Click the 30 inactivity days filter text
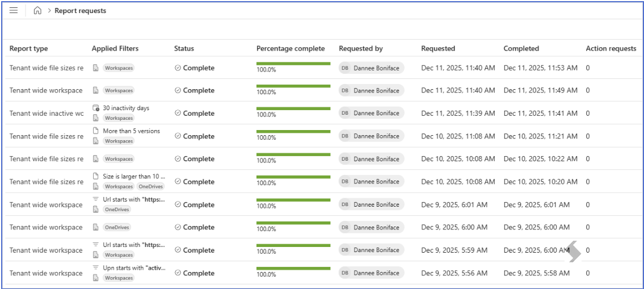This screenshot has height=289, width=644. click(126, 108)
